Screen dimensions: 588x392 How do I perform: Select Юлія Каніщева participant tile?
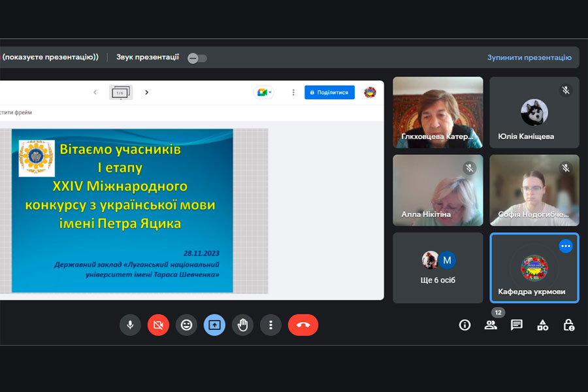coord(534,112)
